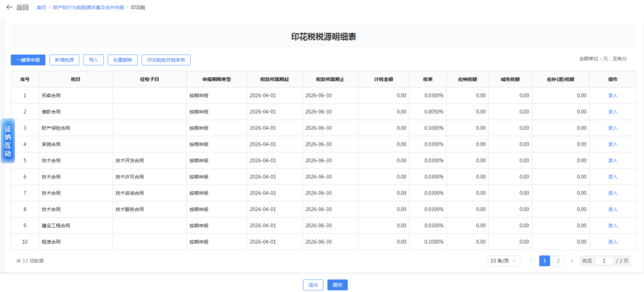This screenshot has width=644, height=292.
Task: Click the 退出 button
Action: [313, 285]
